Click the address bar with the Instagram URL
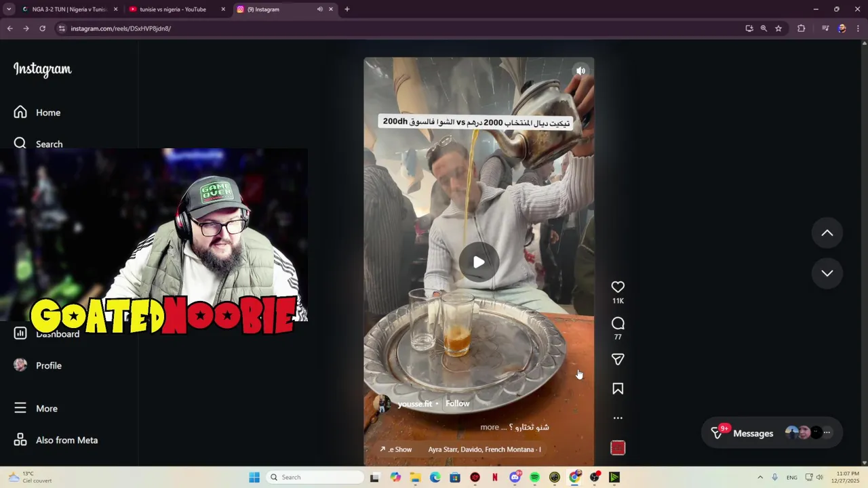This screenshot has width=868, height=488. 400,28
